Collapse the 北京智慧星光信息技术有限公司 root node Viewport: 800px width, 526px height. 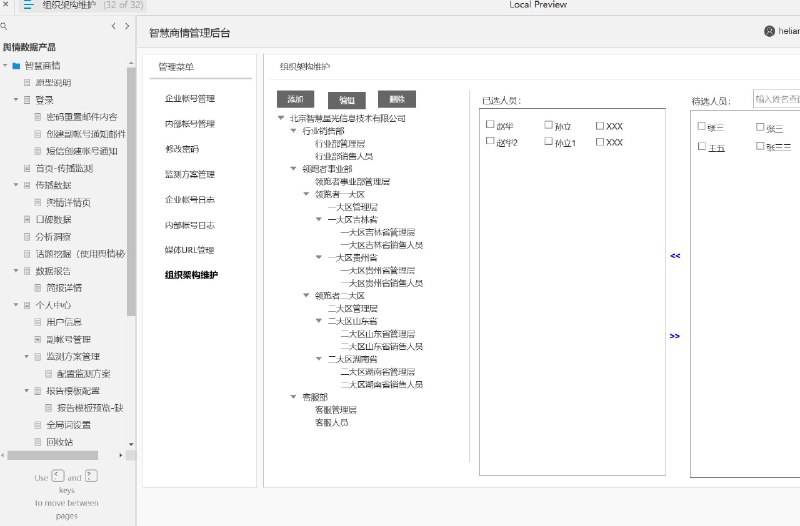(281, 118)
